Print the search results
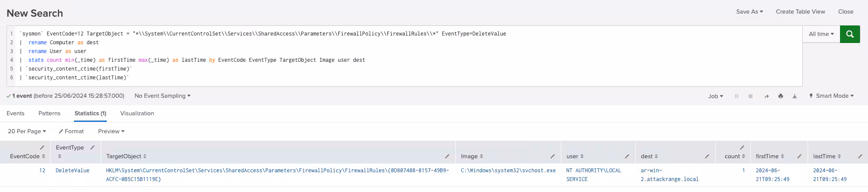 tap(780, 96)
